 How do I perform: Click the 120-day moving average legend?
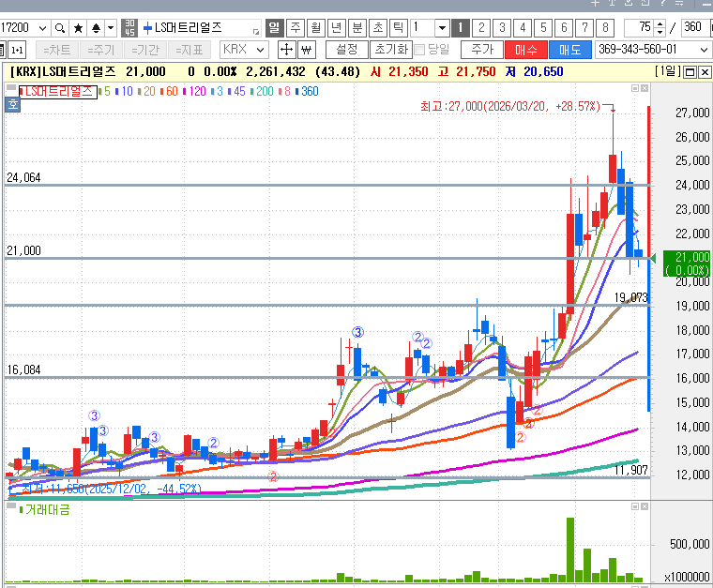click(x=194, y=91)
